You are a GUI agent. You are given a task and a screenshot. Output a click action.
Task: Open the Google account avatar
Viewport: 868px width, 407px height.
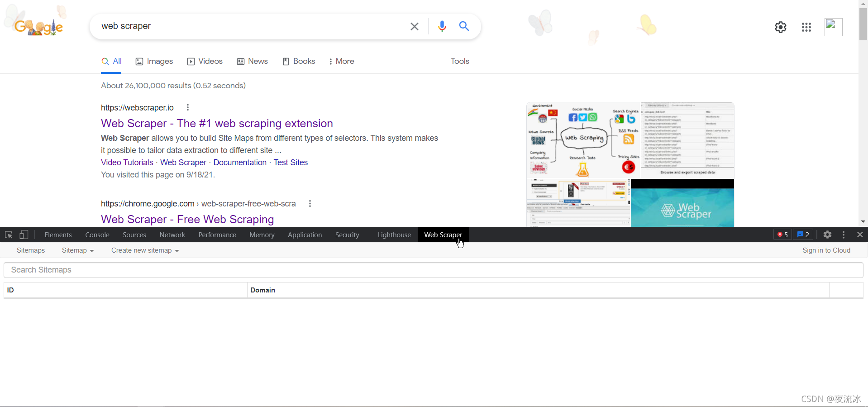(x=833, y=27)
